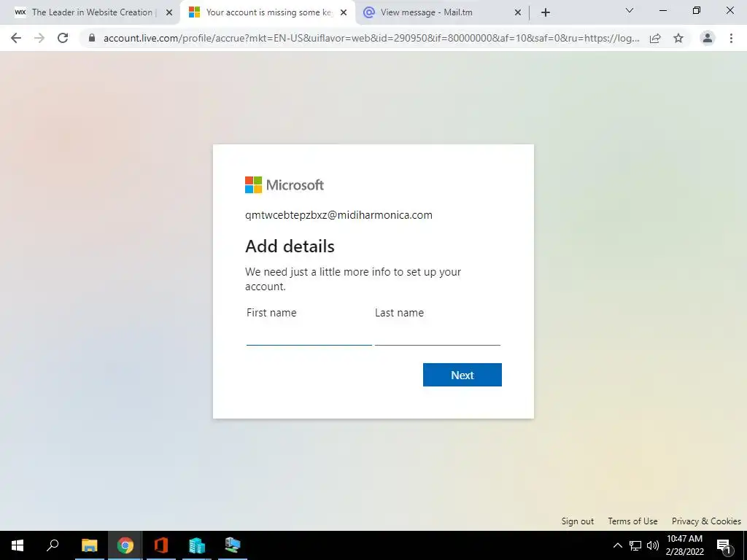Image resolution: width=747 pixels, height=560 pixels.
Task: Go back to the previous page
Action: [16, 38]
